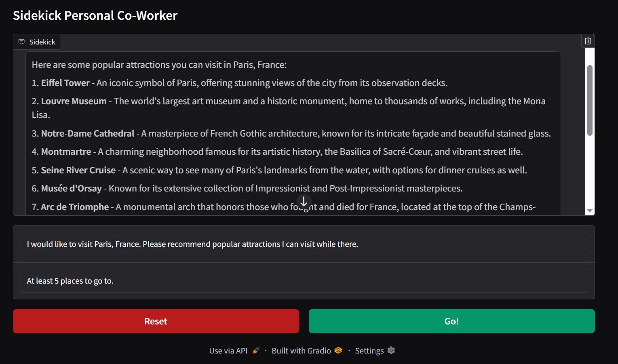Click the trash icon to clear chat
Viewport: 618px width, 364px height.
pos(588,41)
